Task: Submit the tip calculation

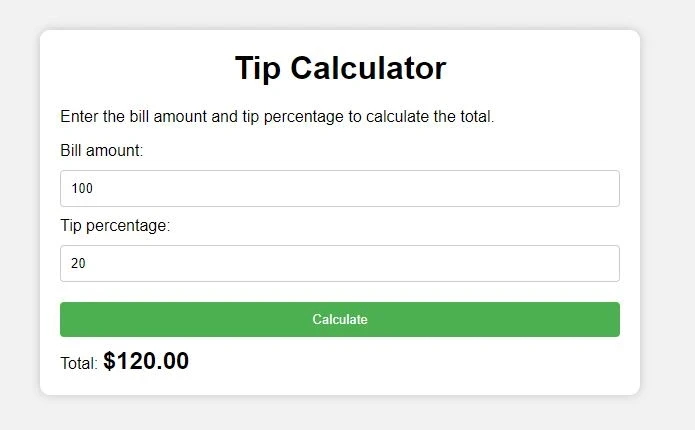Action: [340, 319]
